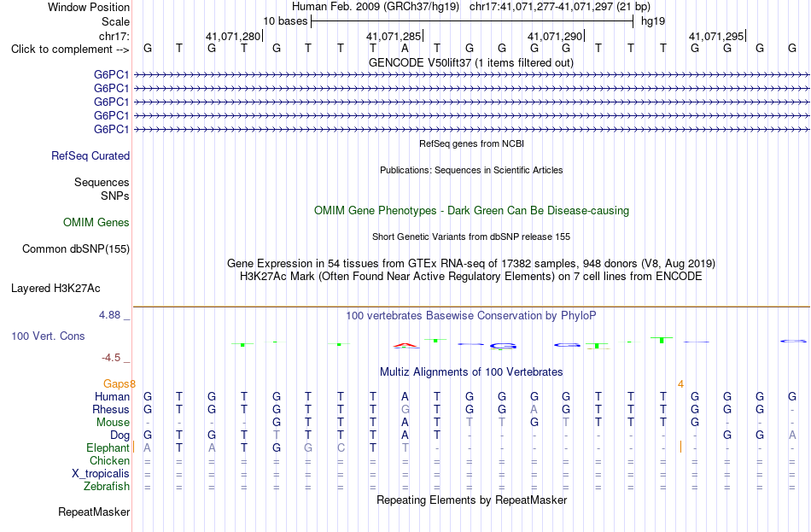
Task: Click the C base in Elephant row
Action: 341,447
